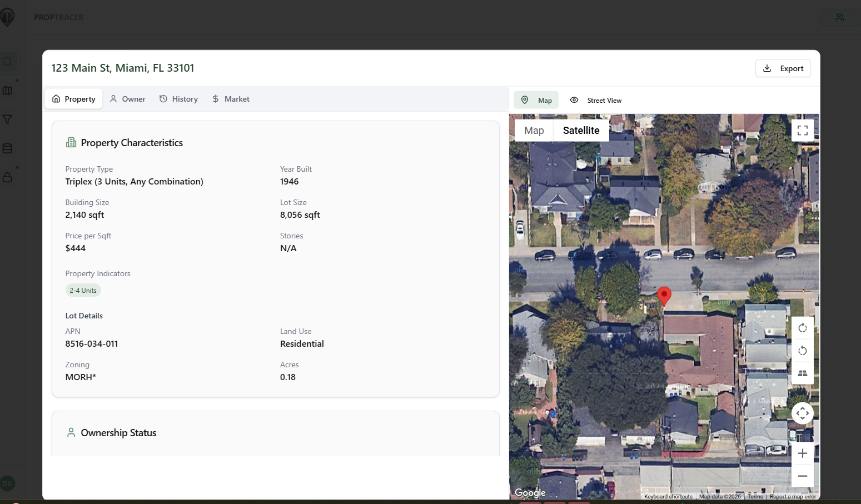Open map Terms link
Screen dimensions: 861x504
(x=755, y=497)
